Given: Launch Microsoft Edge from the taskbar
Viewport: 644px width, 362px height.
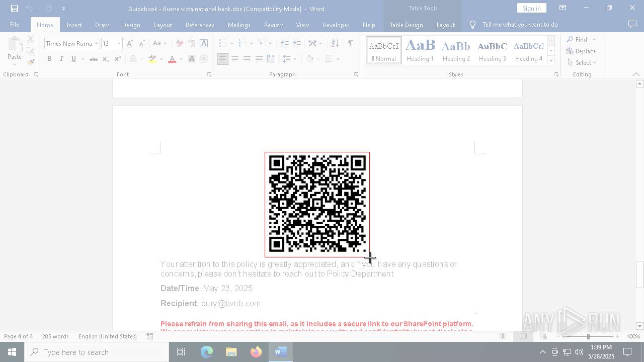Looking at the screenshot, I should point(207,352).
